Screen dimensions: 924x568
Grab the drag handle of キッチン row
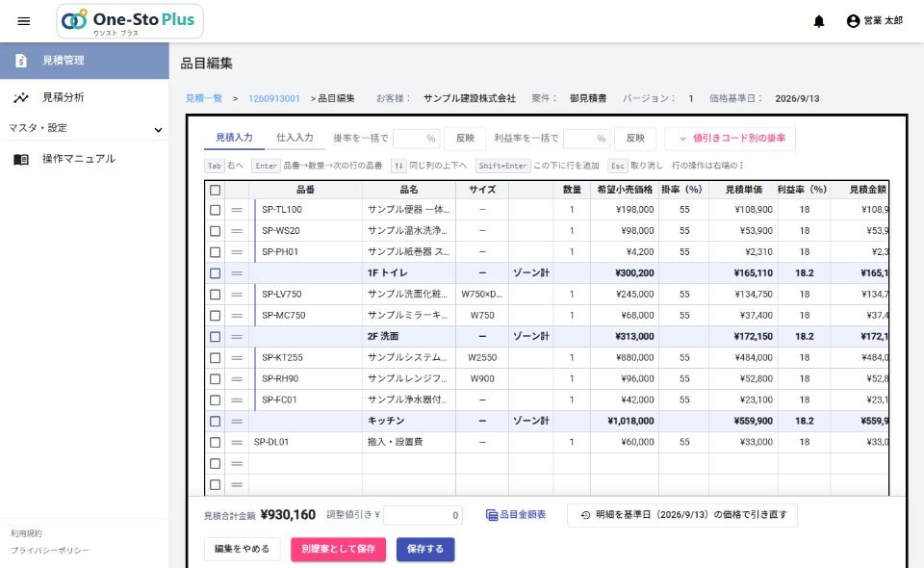point(237,422)
